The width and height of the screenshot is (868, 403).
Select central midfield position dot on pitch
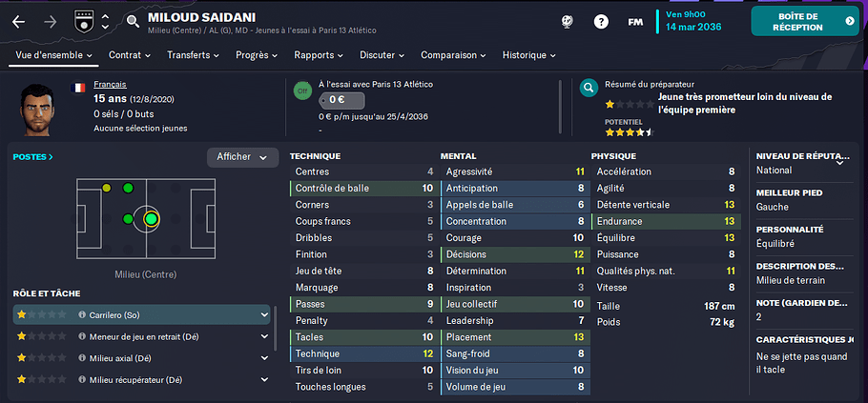[151, 219]
